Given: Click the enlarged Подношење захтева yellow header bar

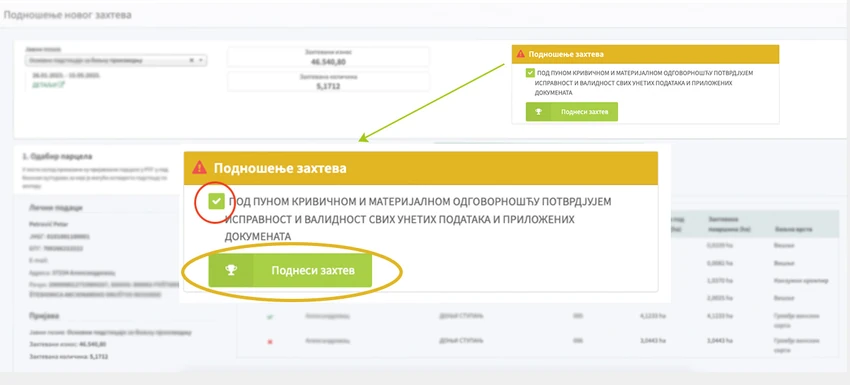Looking at the screenshot, I should (421, 168).
